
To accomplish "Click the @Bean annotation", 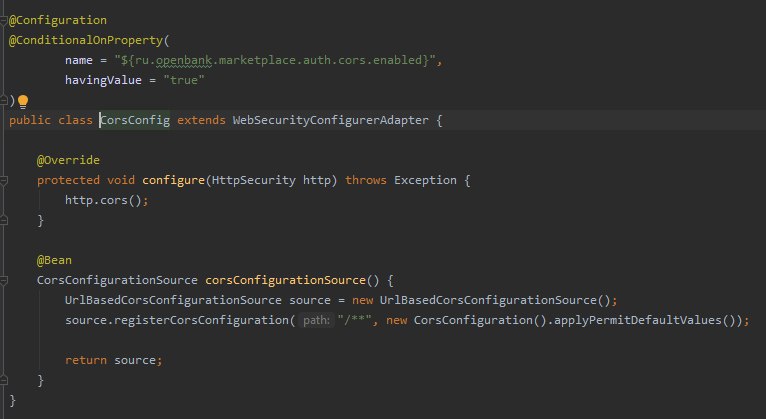I will click(x=54, y=260).
